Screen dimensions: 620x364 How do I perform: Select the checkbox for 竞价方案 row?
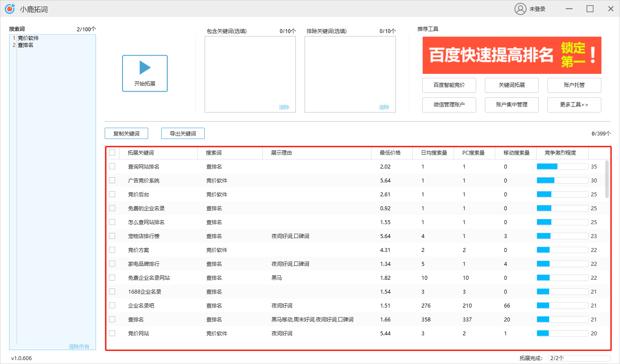point(112,250)
